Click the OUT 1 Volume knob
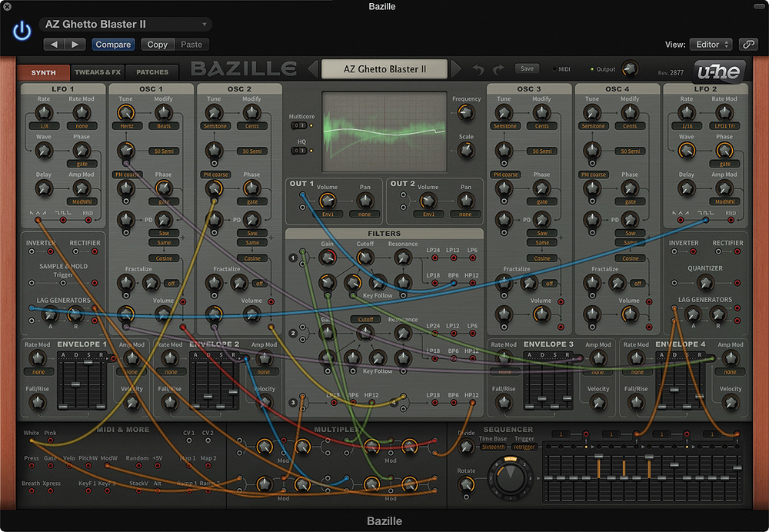 pyautogui.click(x=327, y=201)
